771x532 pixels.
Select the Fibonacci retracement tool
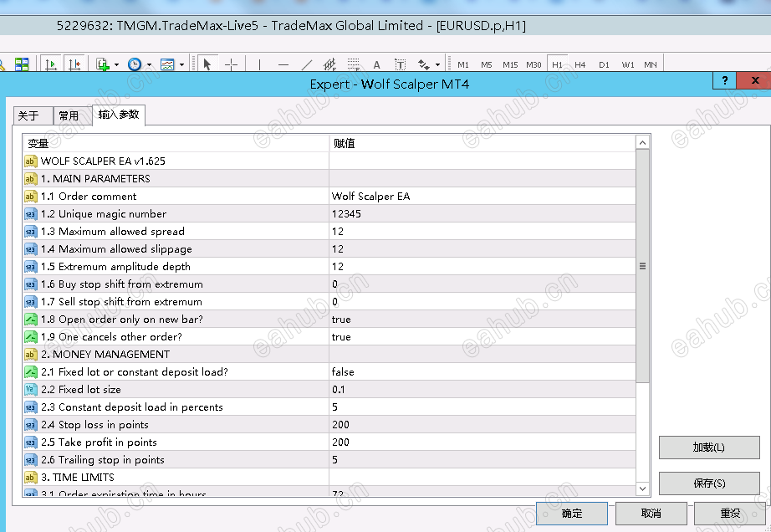354,64
